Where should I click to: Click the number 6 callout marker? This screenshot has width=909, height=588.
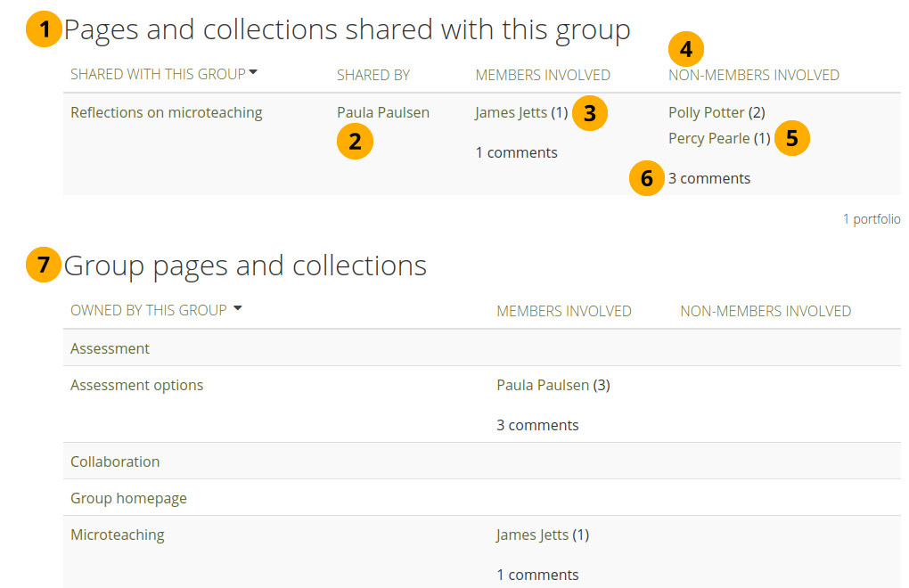(x=646, y=178)
